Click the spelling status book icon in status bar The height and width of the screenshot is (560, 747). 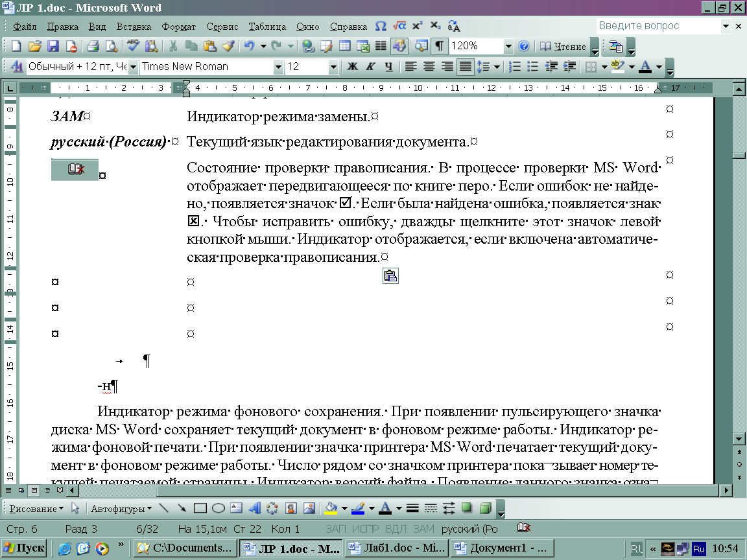(x=523, y=528)
